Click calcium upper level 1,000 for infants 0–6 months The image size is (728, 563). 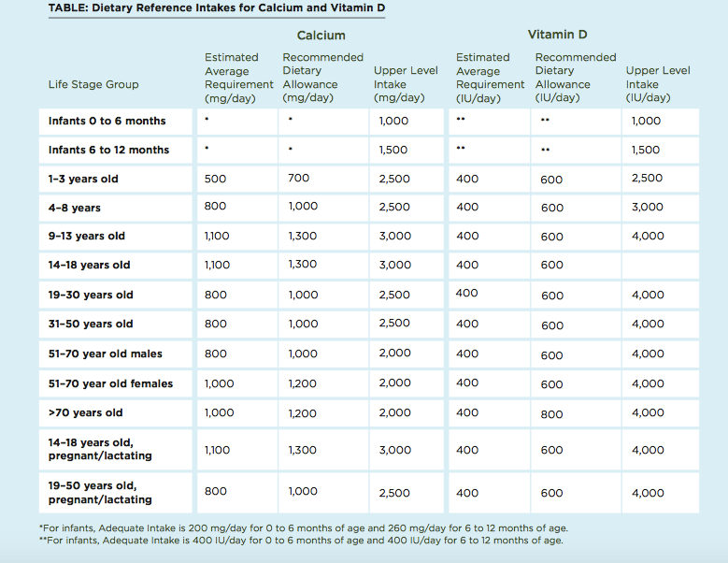393,121
